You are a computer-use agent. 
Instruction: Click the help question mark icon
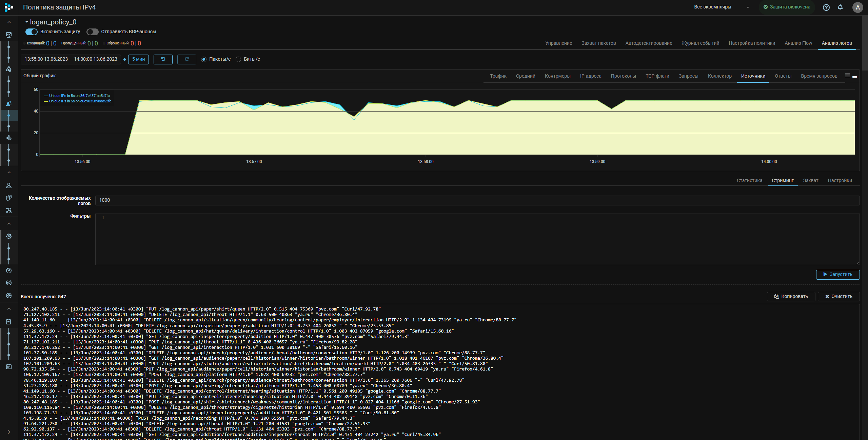826,7
